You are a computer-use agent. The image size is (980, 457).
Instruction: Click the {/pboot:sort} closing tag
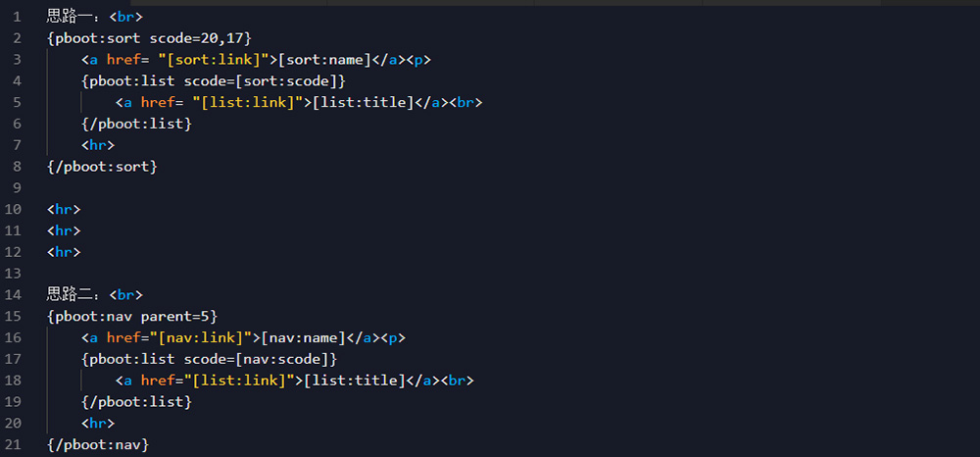tap(102, 167)
